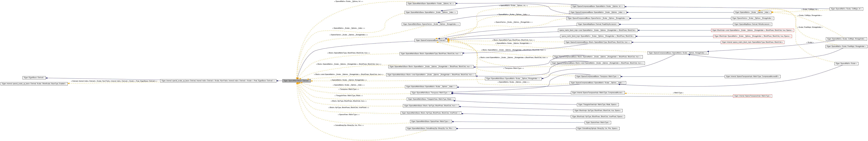Open SparseMatrixBase of Block of const SparseMatrix

(x=431, y=75)
